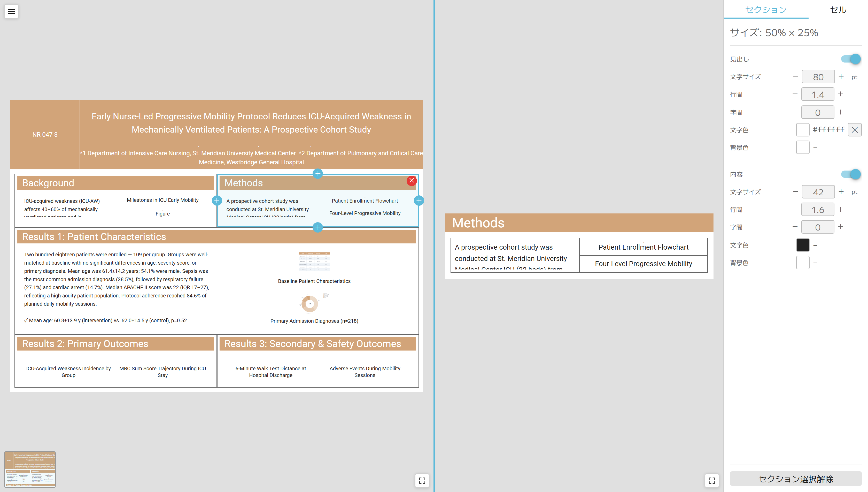Clear the heading text color #ffffff
Image resolution: width=868 pixels, height=492 pixels.
[855, 130]
